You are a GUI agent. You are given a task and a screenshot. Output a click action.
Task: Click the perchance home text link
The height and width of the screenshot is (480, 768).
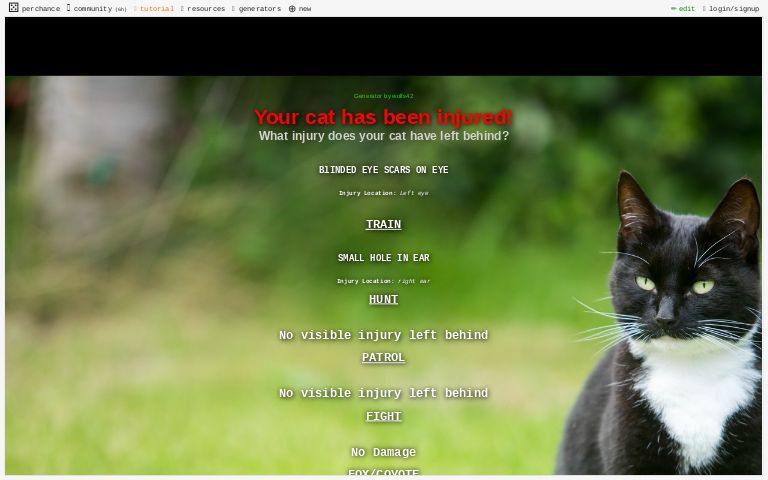(41, 8)
